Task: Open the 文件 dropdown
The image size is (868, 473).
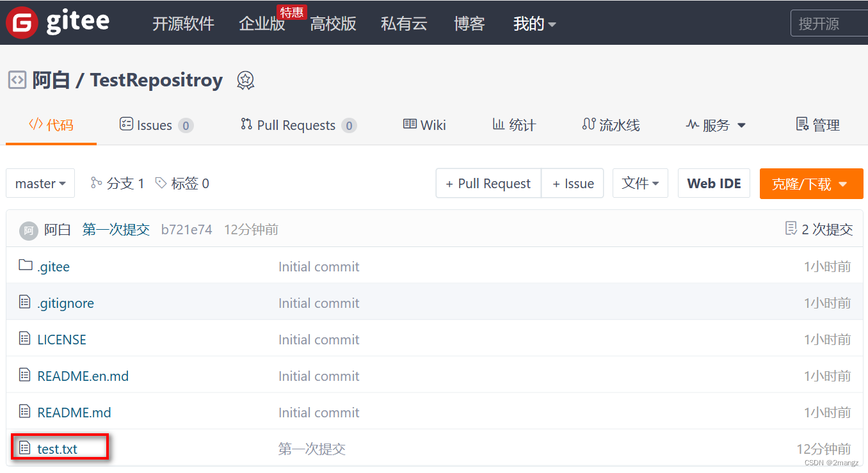Action: (x=640, y=184)
